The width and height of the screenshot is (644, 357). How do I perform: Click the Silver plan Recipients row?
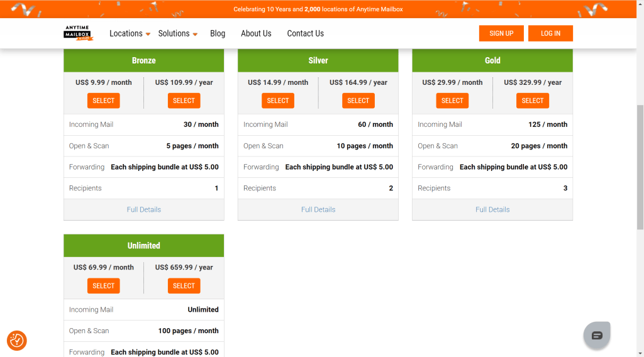pos(318,189)
